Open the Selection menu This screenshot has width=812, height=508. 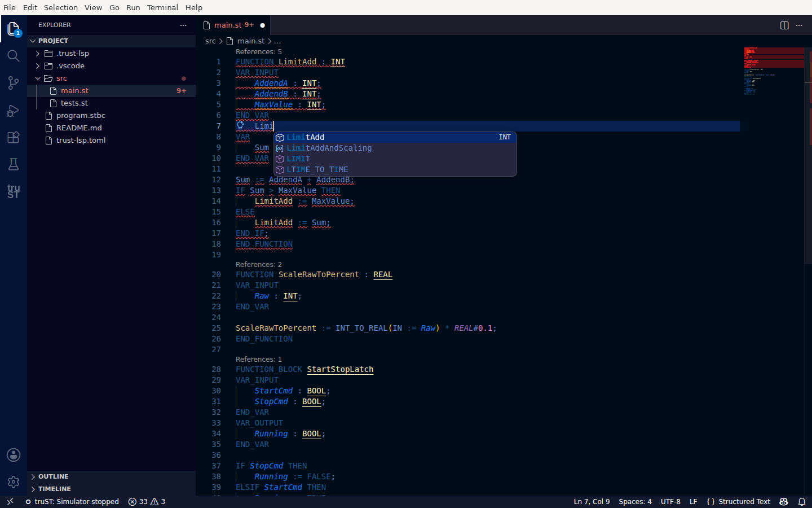[61, 7]
